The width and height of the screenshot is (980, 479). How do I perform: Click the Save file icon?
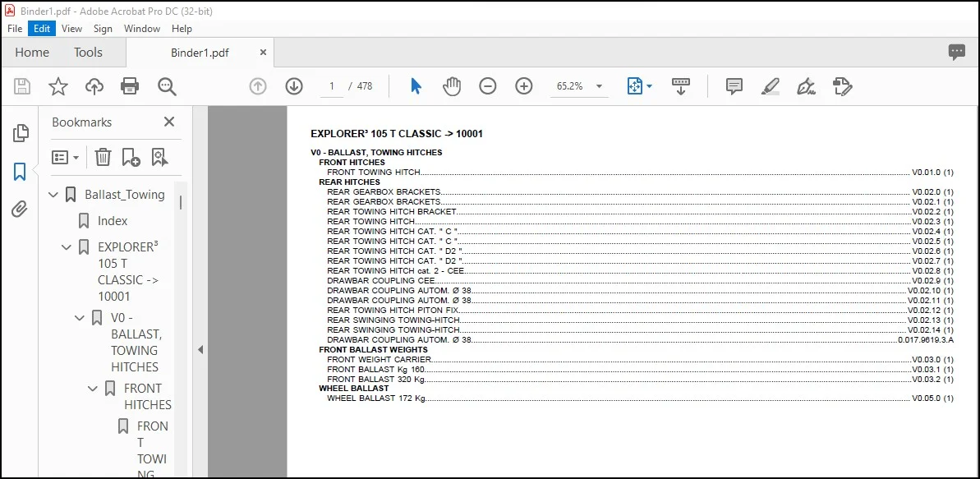click(22, 86)
